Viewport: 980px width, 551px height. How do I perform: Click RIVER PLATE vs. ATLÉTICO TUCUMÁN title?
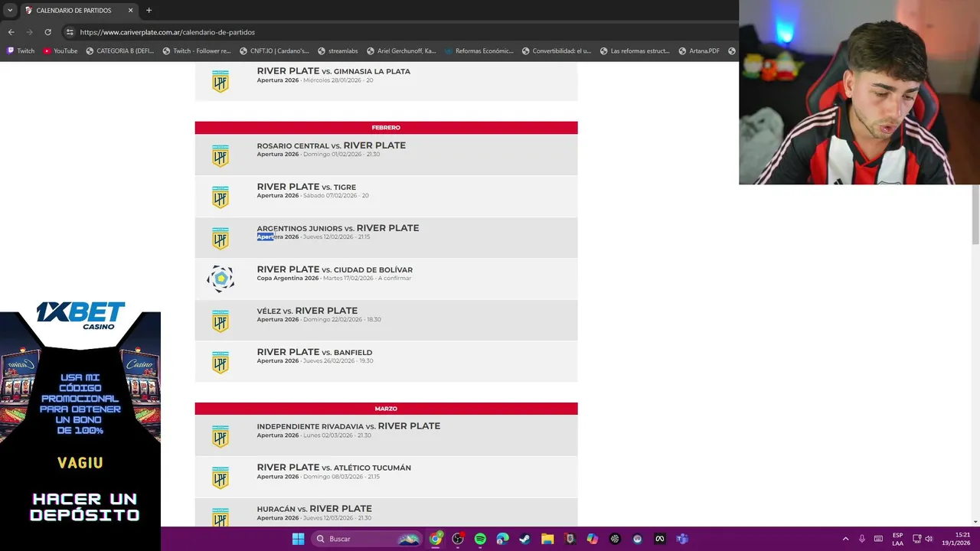coord(334,468)
